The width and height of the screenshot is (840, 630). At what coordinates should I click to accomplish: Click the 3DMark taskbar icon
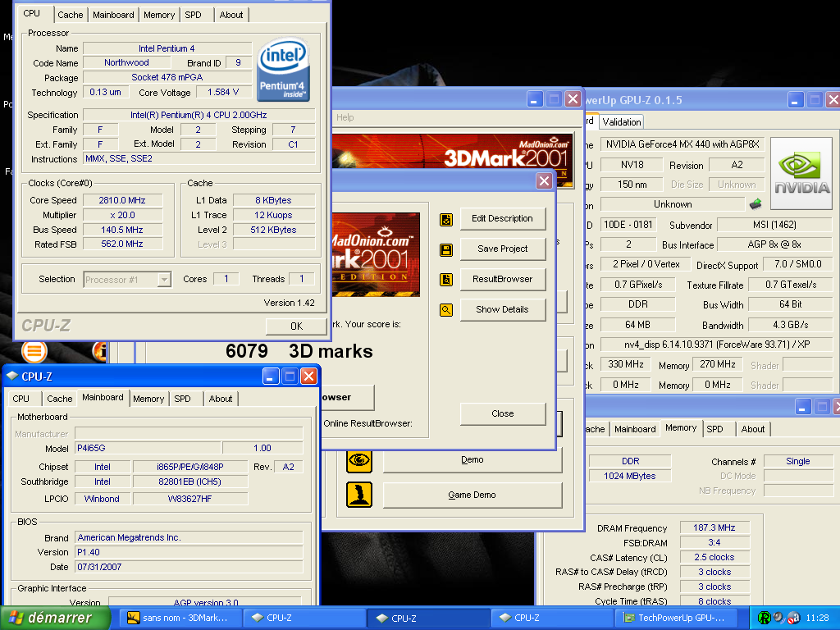point(133,618)
